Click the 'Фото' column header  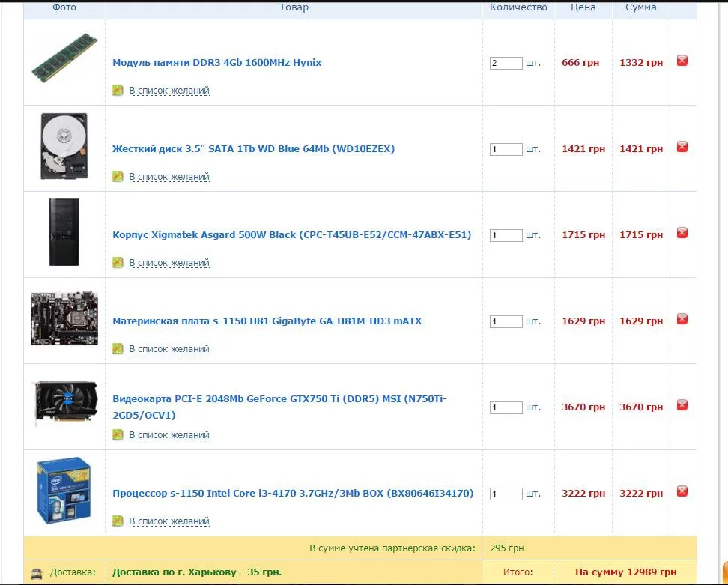point(64,7)
